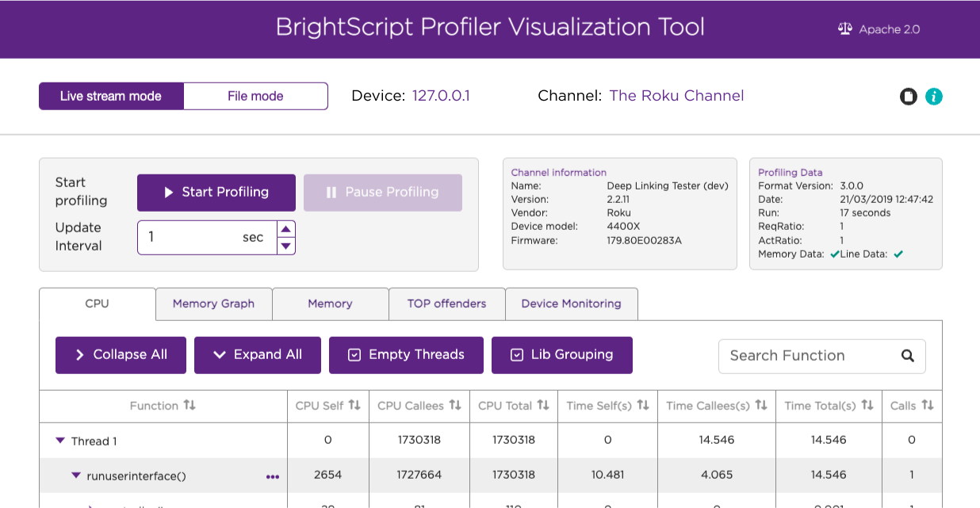Click the Apache 2.0 license scales icon
Image resolution: width=980 pixels, height=508 pixels.
tap(845, 28)
